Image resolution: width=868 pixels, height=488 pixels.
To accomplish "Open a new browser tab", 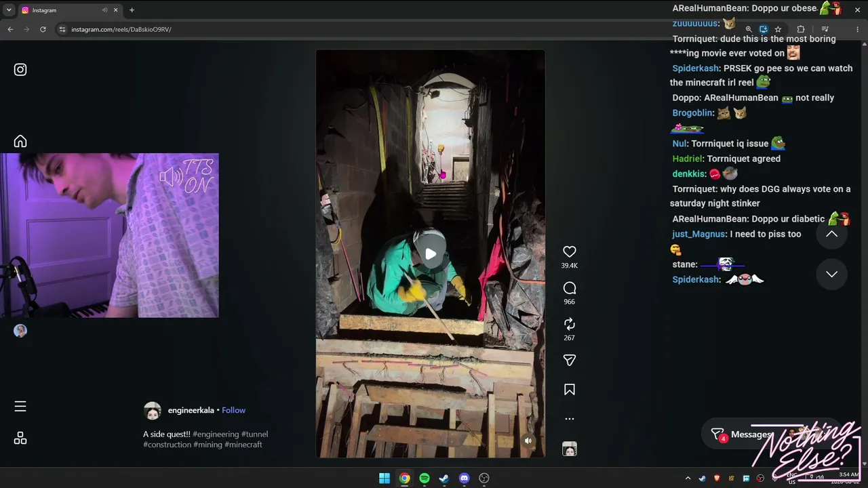I will pos(132,10).
